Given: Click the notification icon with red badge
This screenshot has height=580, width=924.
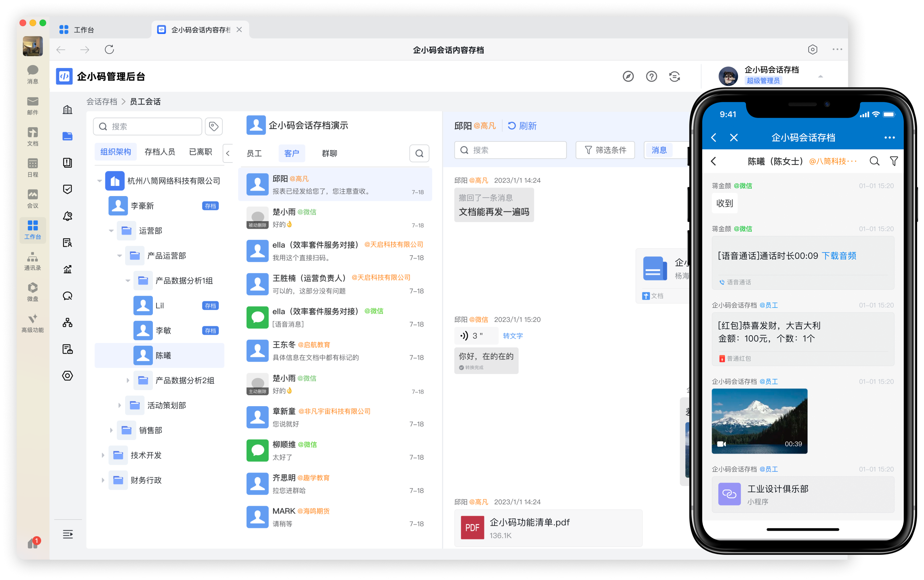Looking at the screenshot, I should [x=34, y=542].
